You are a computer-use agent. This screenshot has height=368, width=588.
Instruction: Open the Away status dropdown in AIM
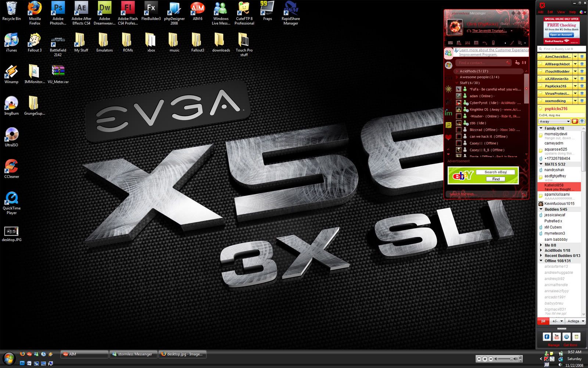(555, 121)
